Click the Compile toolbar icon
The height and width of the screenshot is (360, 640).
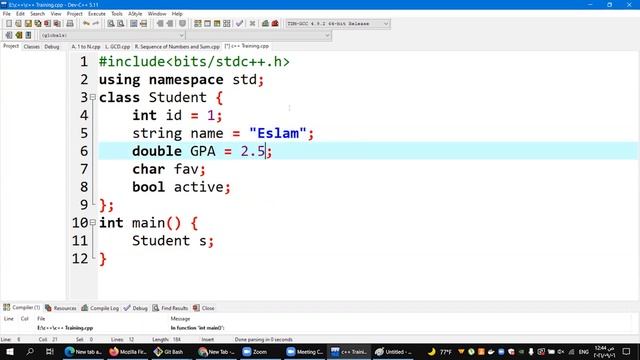coord(198,24)
